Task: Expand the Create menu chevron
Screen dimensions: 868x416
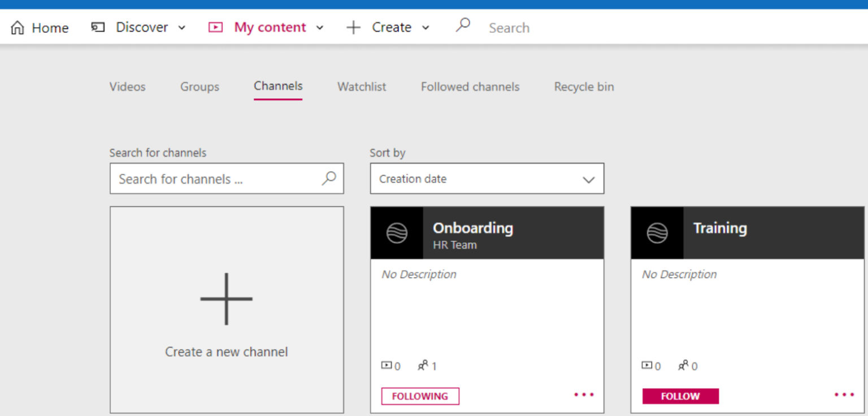Action: (426, 28)
